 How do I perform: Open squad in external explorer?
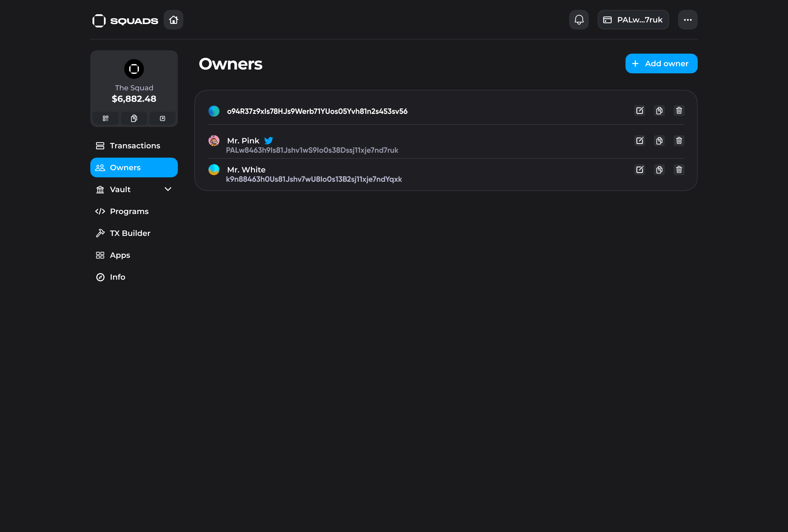pyautogui.click(x=163, y=118)
